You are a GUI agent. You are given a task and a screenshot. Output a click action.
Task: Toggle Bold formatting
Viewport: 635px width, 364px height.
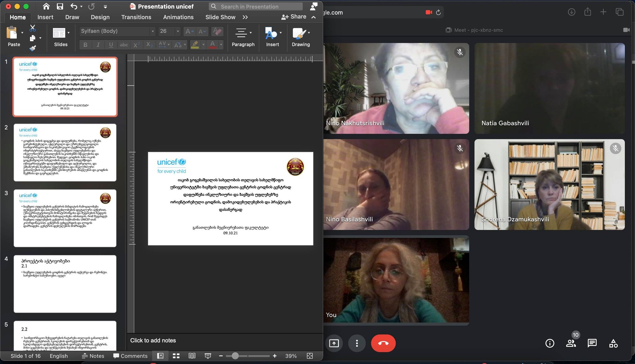pyautogui.click(x=85, y=45)
